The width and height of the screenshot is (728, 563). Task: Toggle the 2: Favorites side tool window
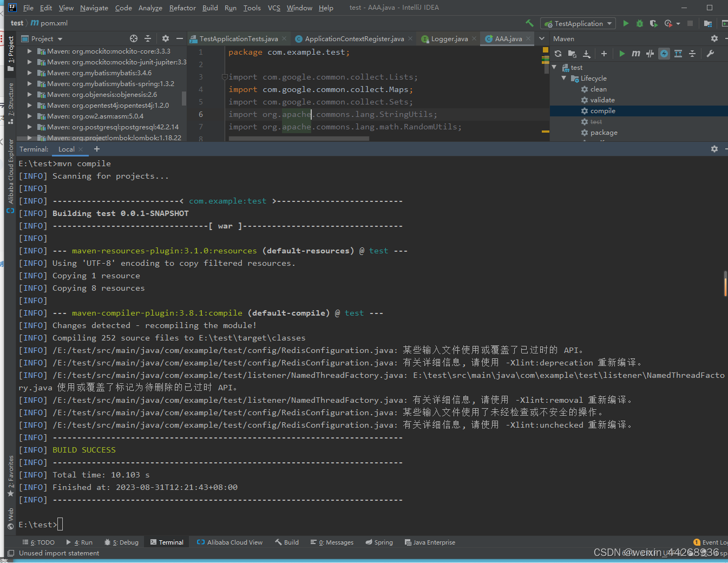click(11, 476)
